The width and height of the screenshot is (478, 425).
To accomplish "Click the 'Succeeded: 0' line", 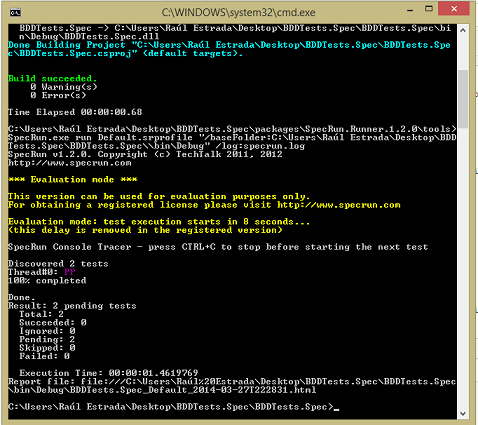I will tap(53, 323).
